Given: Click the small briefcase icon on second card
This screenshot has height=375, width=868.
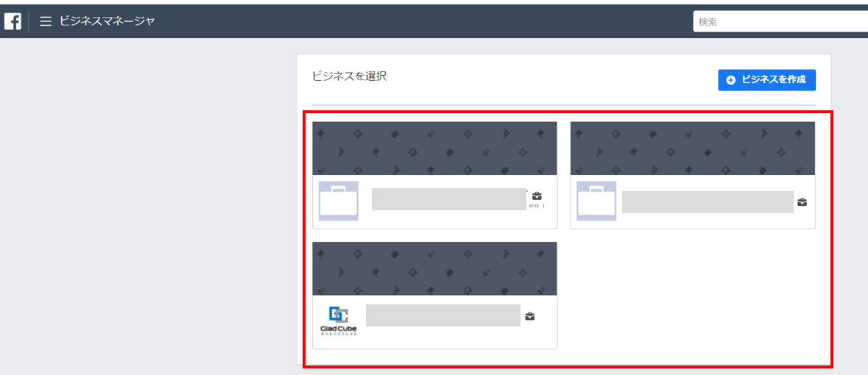Looking at the screenshot, I should tap(802, 202).
